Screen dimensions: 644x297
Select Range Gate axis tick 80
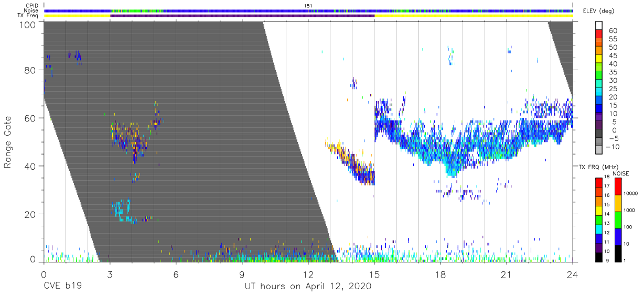click(x=30, y=70)
